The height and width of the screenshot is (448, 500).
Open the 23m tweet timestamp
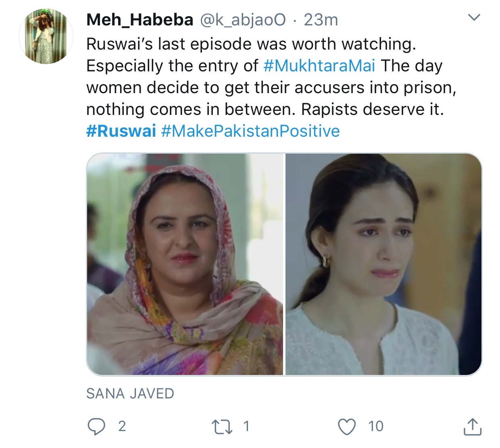click(321, 20)
